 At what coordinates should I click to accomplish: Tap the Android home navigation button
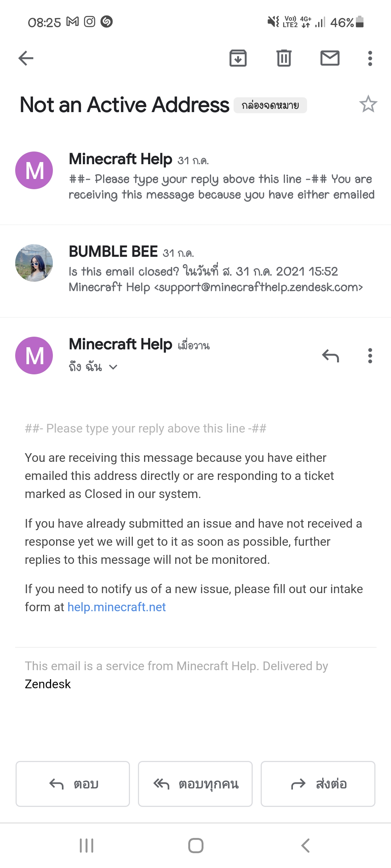[195, 846]
